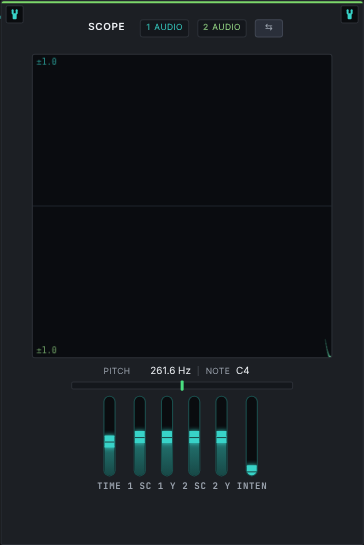Click the teal ±1.0 channel 1 range label
The image size is (364, 545).
click(47, 62)
